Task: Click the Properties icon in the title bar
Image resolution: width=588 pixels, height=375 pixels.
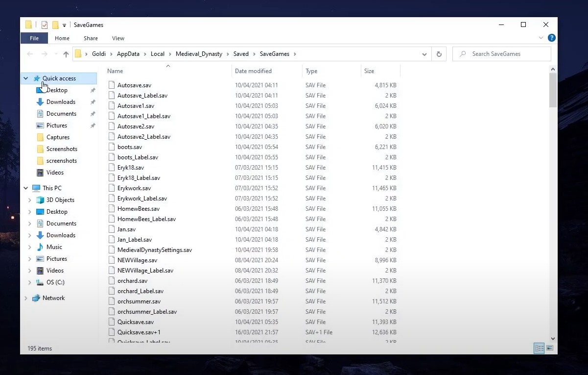Action: point(45,25)
